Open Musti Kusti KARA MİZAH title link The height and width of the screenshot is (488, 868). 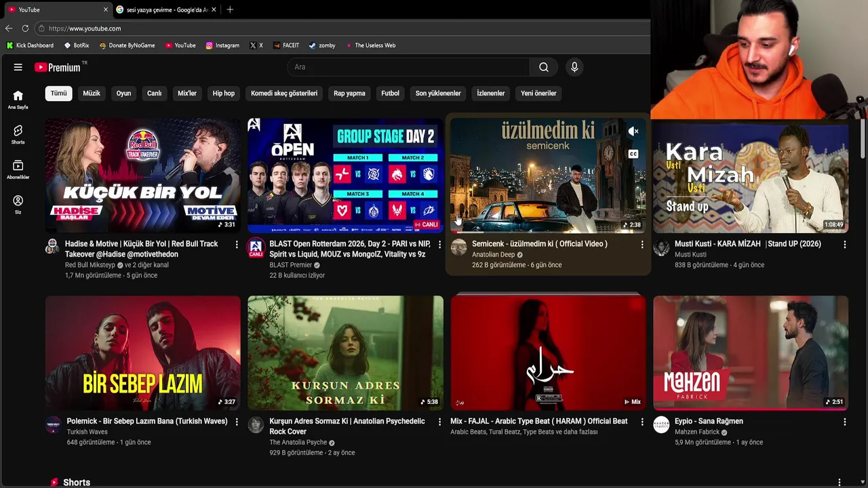[x=748, y=244]
